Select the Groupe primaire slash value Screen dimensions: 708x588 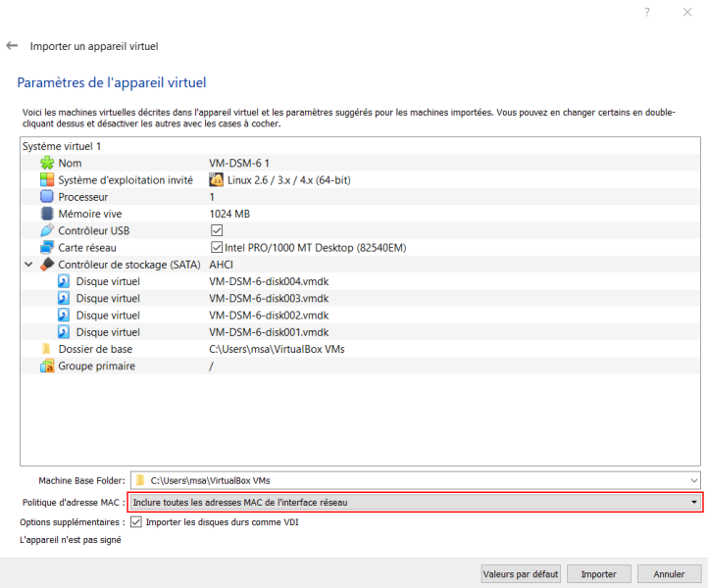[211, 366]
